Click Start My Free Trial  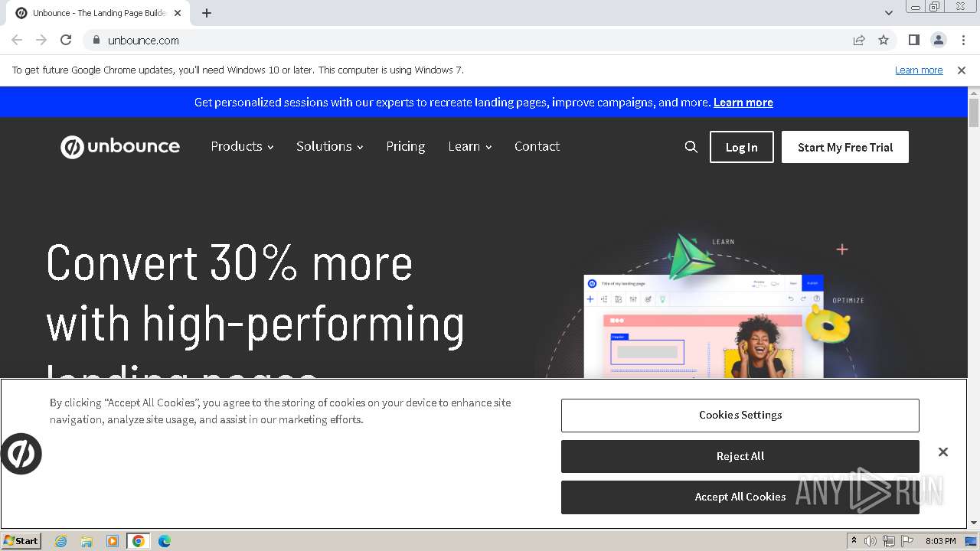point(845,147)
